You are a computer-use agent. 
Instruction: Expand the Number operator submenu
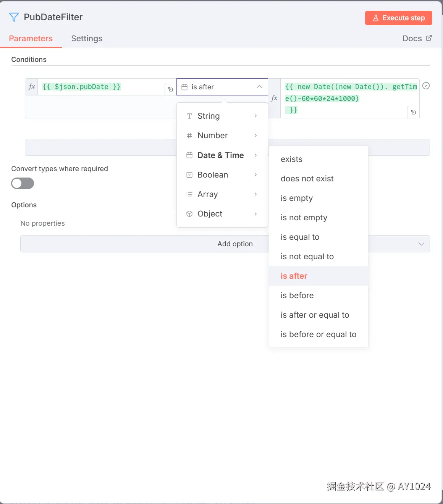coord(222,136)
